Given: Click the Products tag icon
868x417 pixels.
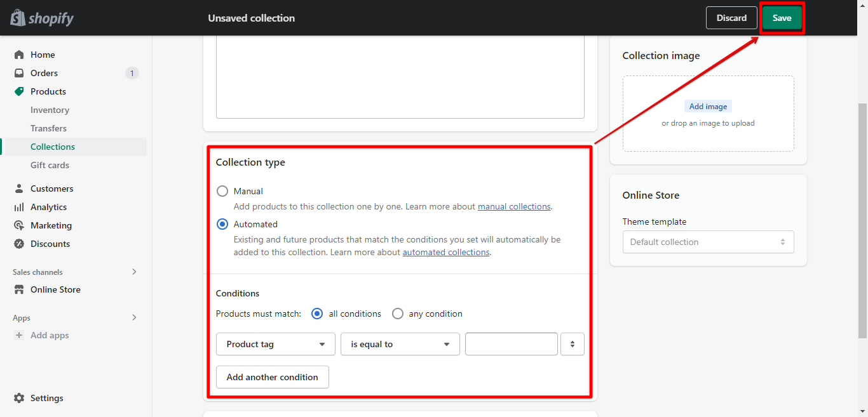Looking at the screenshot, I should (19, 91).
